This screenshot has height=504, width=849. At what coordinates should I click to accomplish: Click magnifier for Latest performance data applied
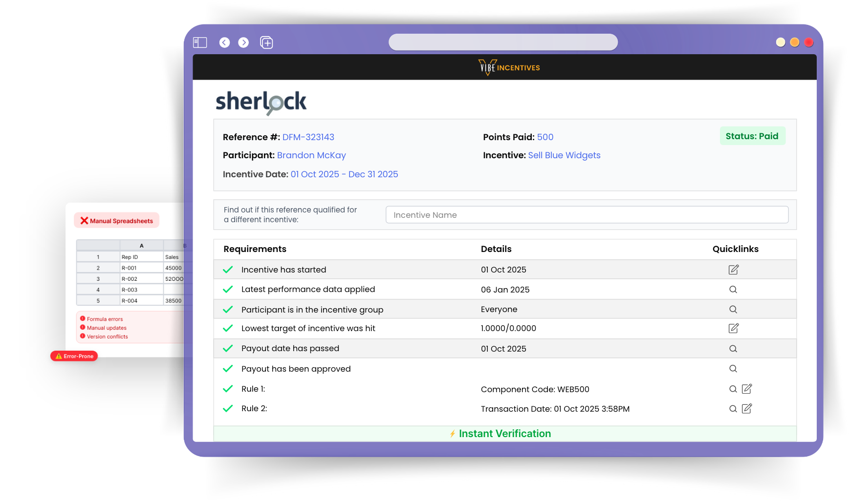(x=733, y=290)
